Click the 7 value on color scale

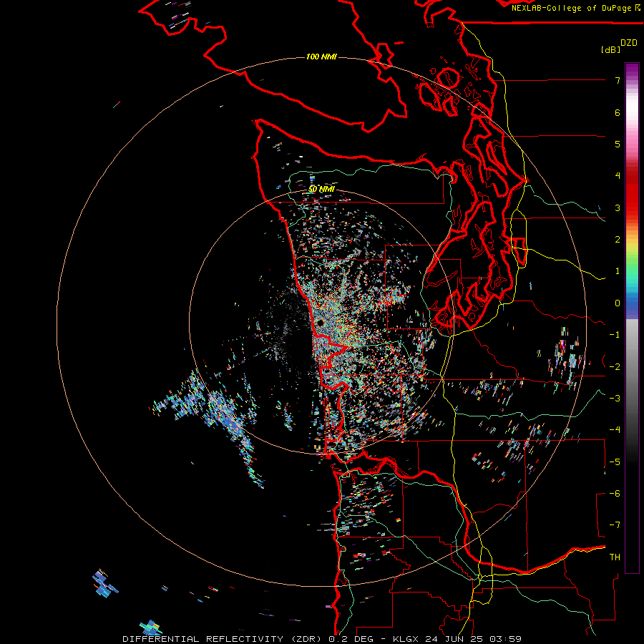[618, 80]
